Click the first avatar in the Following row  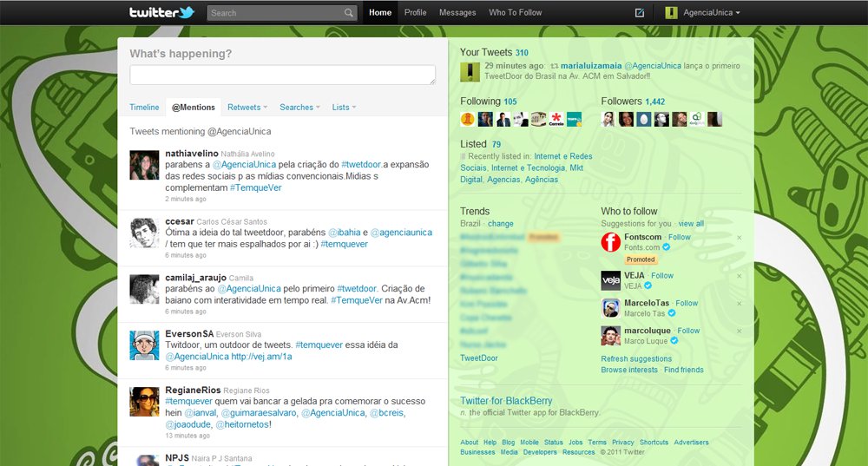point(468,119)
